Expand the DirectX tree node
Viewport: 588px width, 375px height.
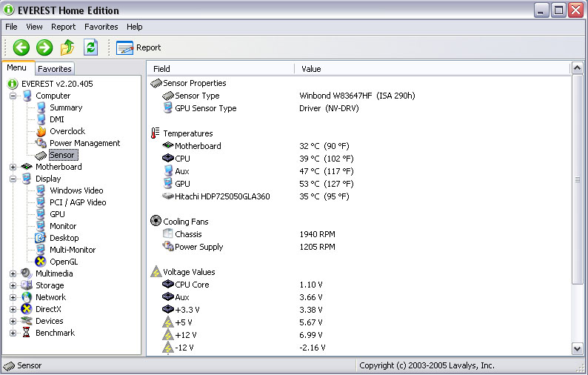[x=13, y=309]
